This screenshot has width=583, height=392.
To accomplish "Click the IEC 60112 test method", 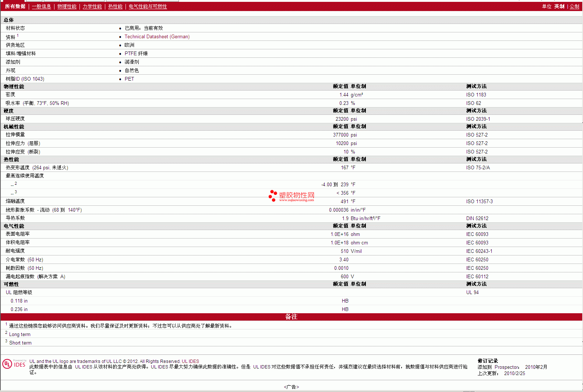I will coord(477,277).
